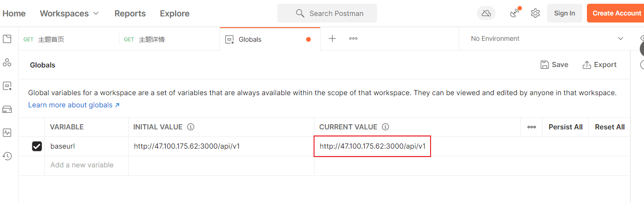Go to Home
The image size is (644, 203).
tap(14, 13)
